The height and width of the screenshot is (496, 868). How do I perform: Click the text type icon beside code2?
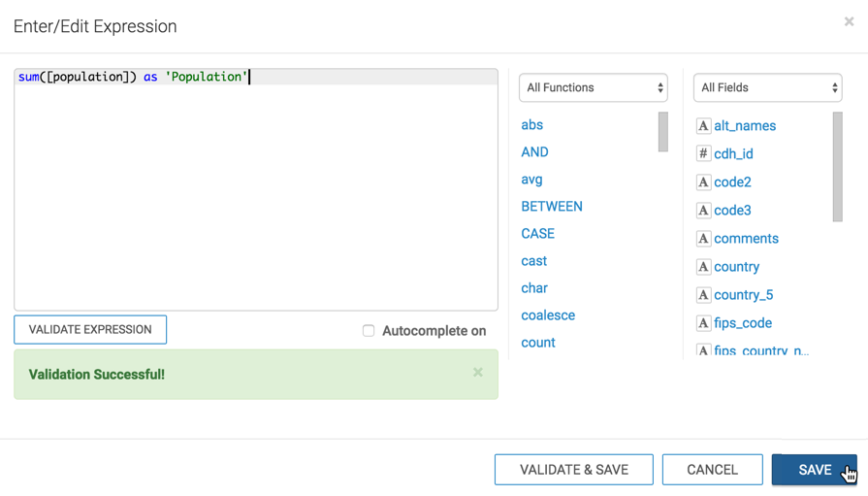point(703,182)
